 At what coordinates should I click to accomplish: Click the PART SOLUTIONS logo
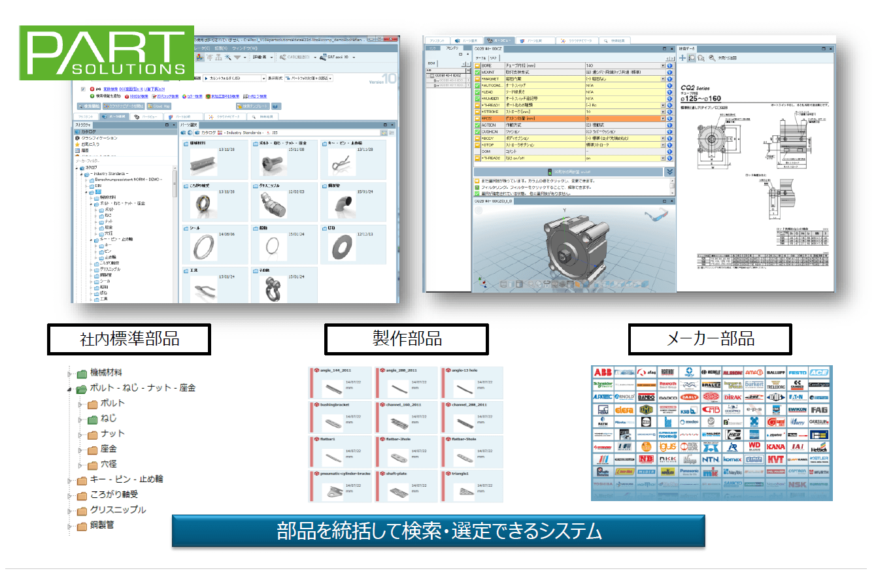click(x=107, y=53)
